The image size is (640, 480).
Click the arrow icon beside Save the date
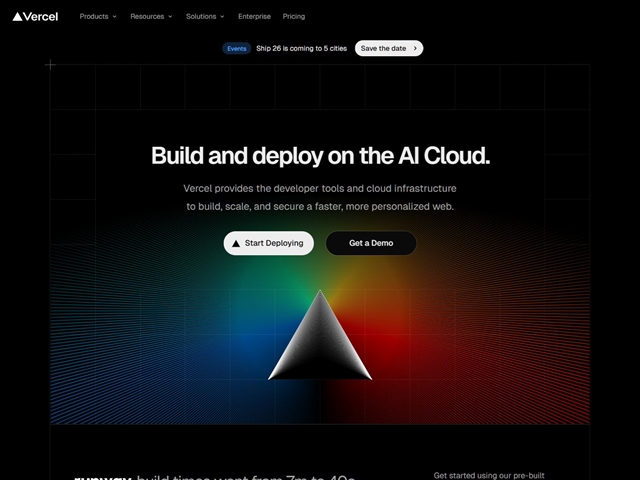coord(415,48)
